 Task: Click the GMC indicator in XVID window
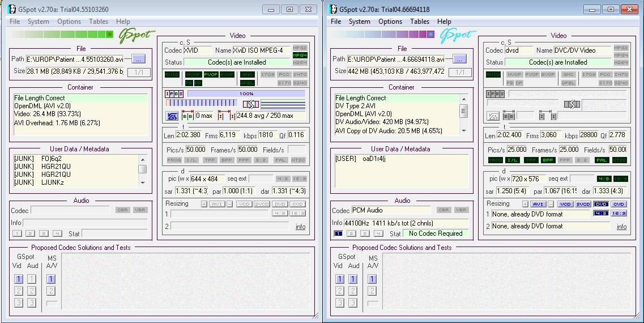pyautogui.click(x=248, y=74)
